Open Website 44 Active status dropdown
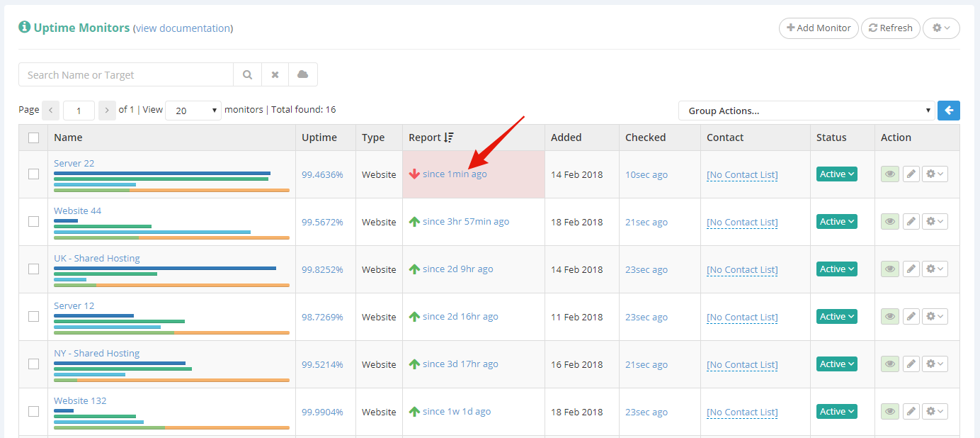 837,222
